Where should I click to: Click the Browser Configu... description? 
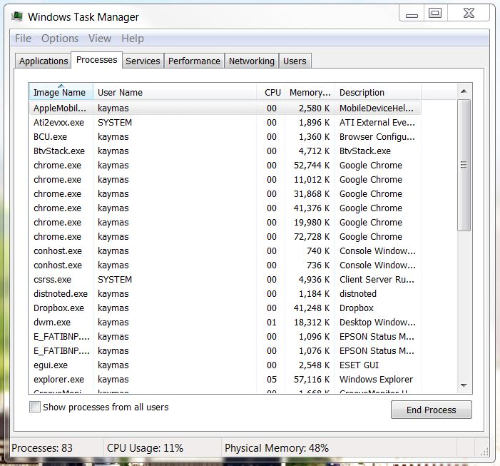tap(377, 137)
